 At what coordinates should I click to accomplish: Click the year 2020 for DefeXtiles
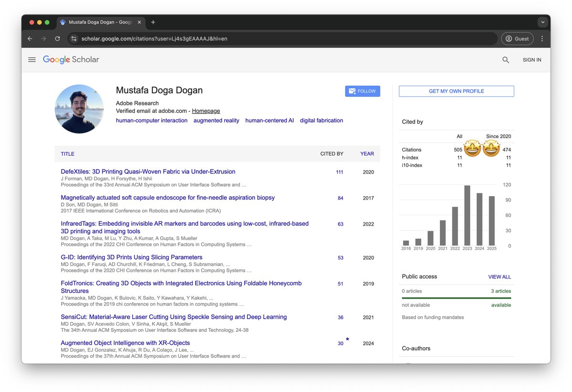tap(368, 172)
